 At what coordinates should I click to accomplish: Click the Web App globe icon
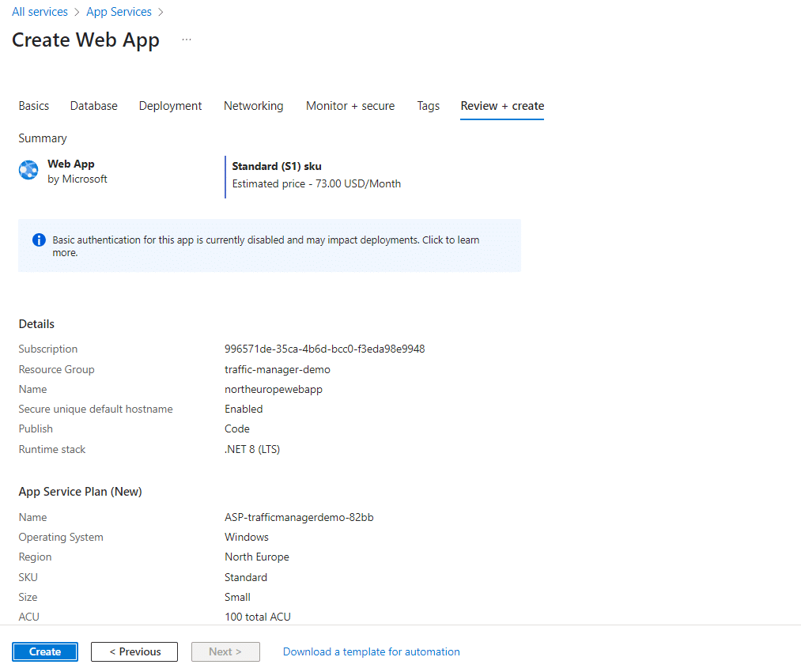coord(28,171)
